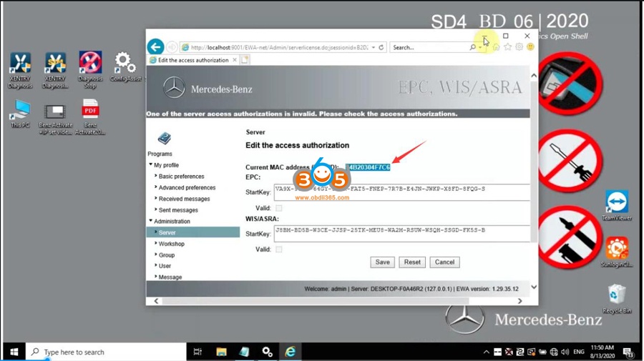
Task: Open the notification center icon
Action: coord(628,352)
